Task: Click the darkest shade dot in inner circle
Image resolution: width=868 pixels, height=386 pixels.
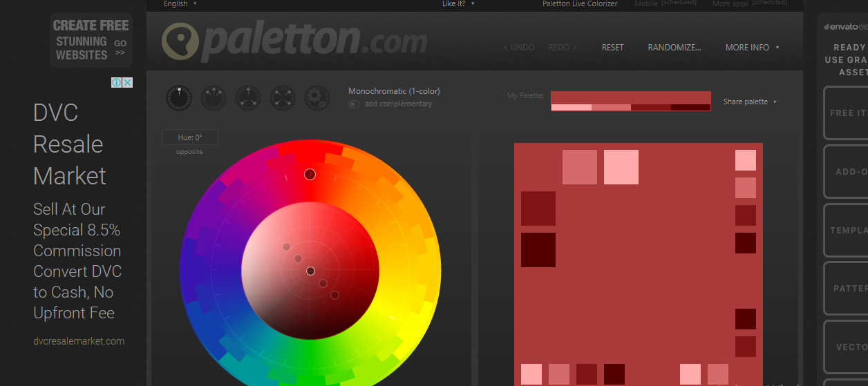Action: 334,296
